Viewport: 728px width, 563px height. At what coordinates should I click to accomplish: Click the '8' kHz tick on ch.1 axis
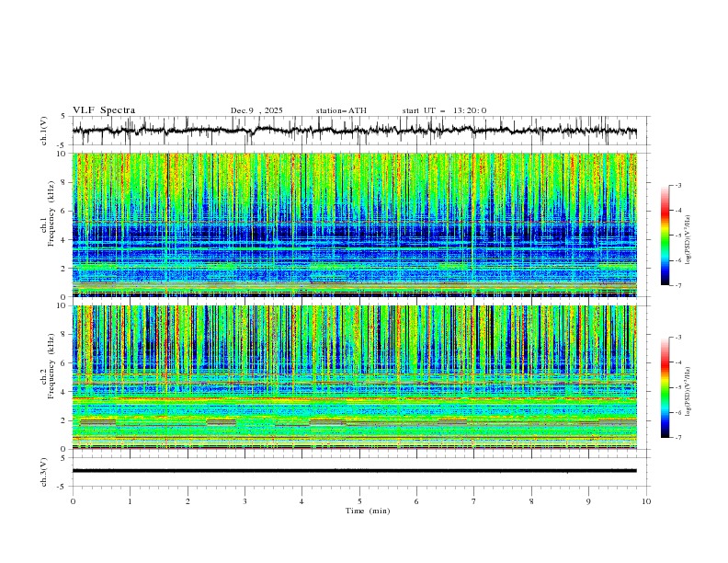point(65,182)
